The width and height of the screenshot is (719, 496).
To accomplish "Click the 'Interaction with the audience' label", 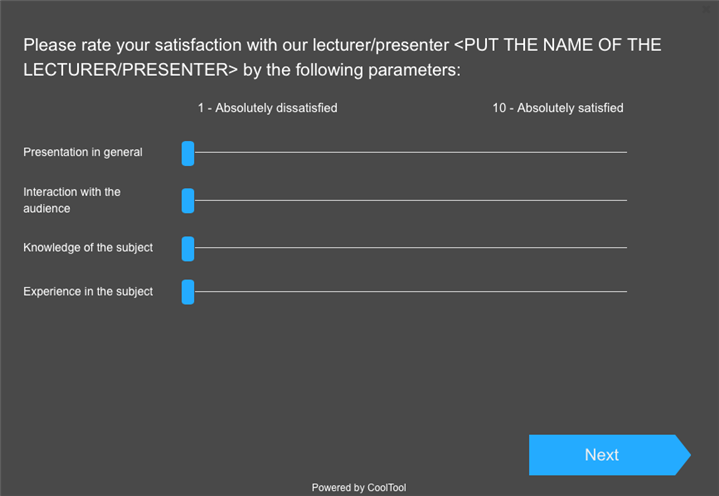I will pyautogui.click(x=71, y=200).
